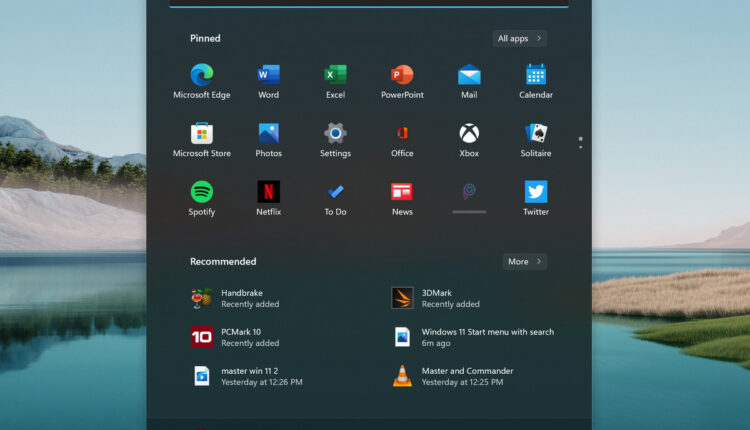Screen dimensions: 750x430
Task: Launch Microsoft Store
Action: tap(201, 133)
